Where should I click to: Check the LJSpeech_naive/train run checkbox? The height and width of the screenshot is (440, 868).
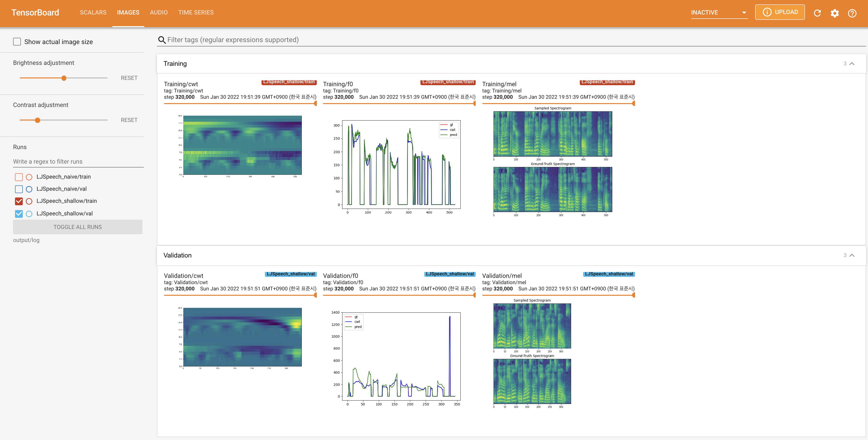[x=19, y=177]
